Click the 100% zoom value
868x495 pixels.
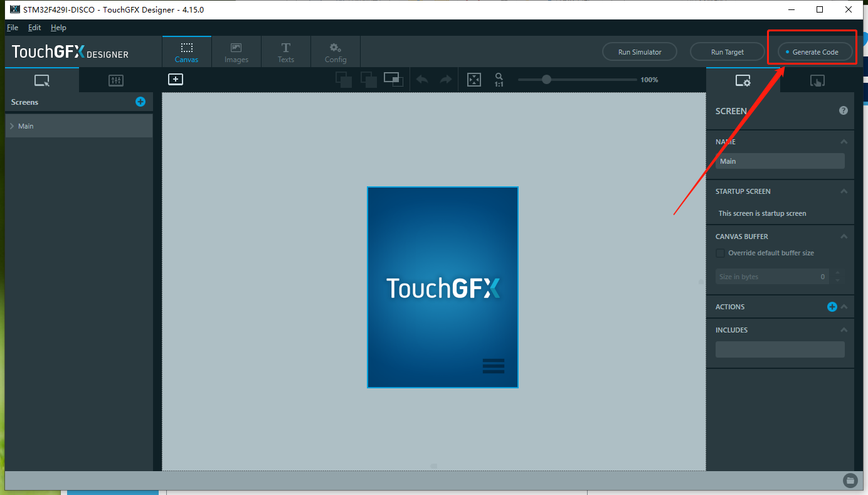(649, 80)
